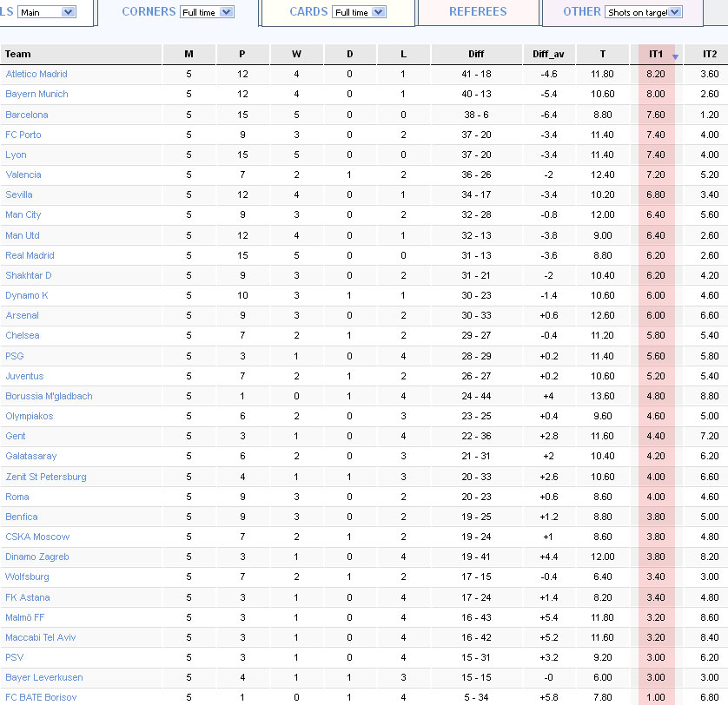
Task: Open the CARDS Full time dropdown
Action: click(x=360, y=12)
